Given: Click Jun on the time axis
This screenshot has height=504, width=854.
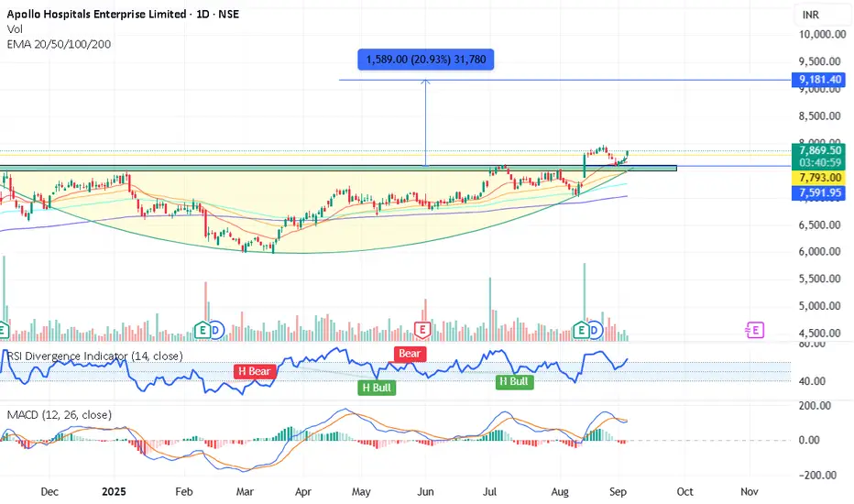Looking at the screenshot, I should click(425, 492).
